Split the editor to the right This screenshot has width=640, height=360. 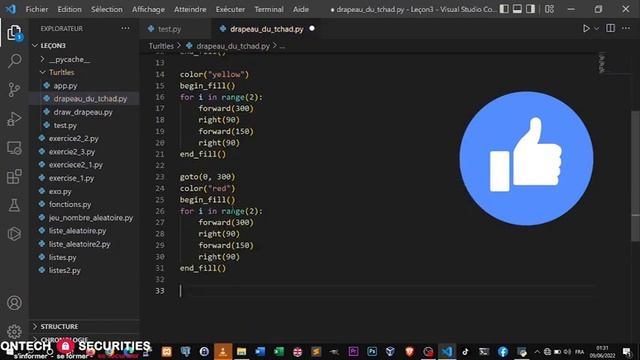coord(611,28)
